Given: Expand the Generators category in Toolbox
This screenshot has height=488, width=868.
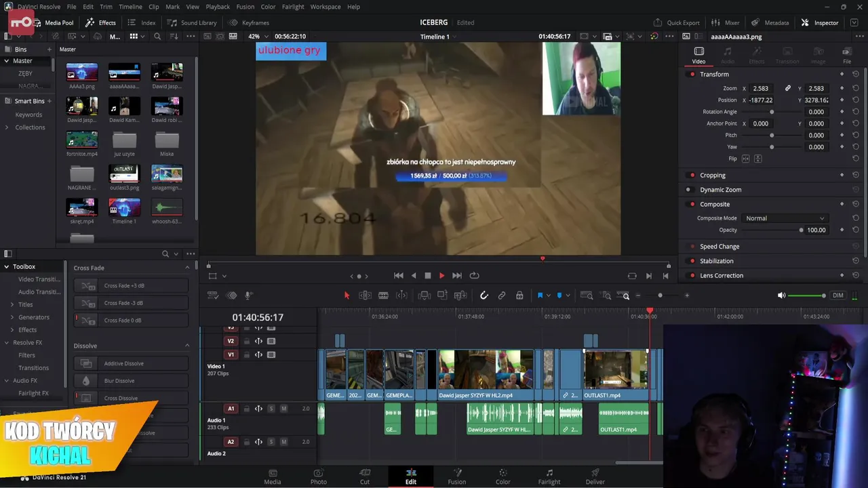Looking at the screenshot, I should pyautogui.click(x=12, y=317).
